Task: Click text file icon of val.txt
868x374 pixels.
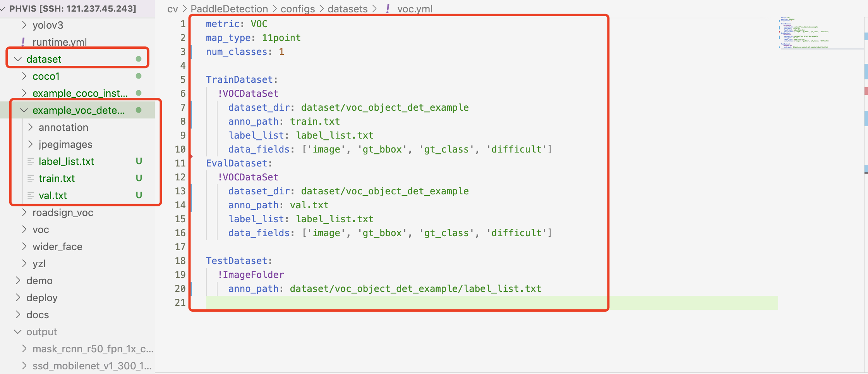Action: [x=31, y=196]
